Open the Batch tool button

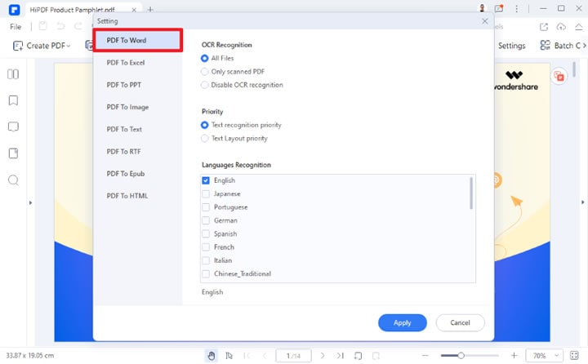tap(560, 46)
